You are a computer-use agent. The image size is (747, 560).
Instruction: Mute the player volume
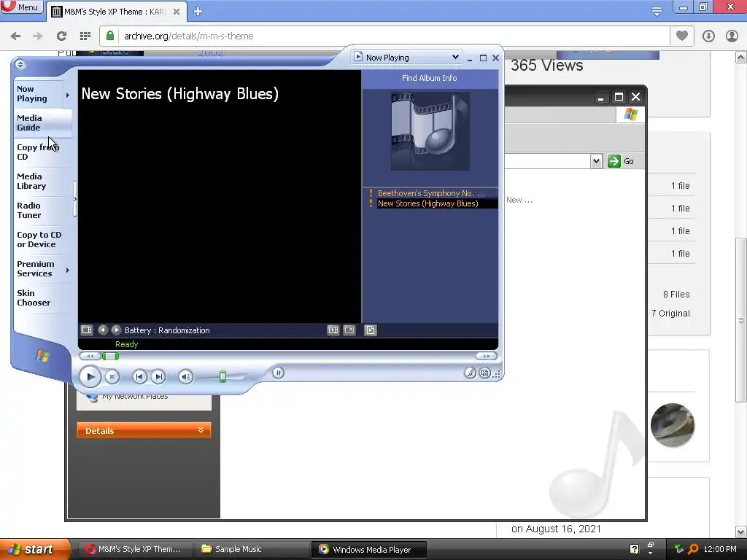coord(186,377)
